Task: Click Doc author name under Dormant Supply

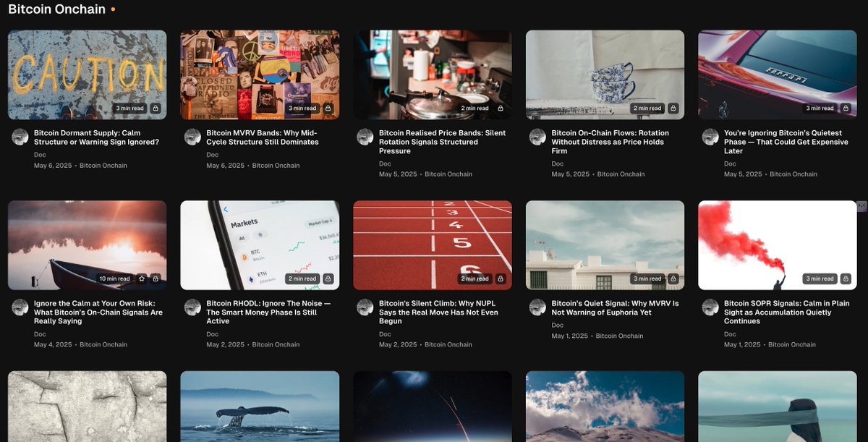Action: (40, 155)
